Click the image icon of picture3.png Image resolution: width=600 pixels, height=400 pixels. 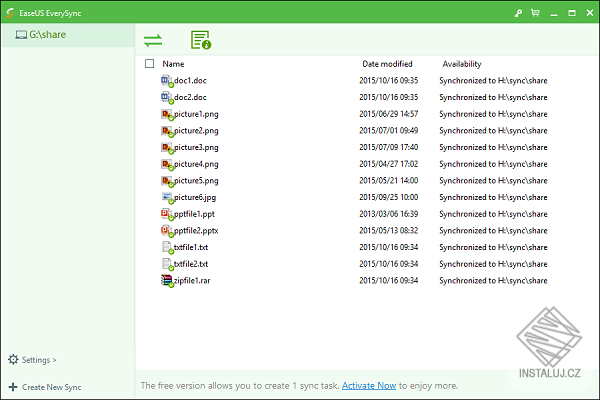pos(167,148)
